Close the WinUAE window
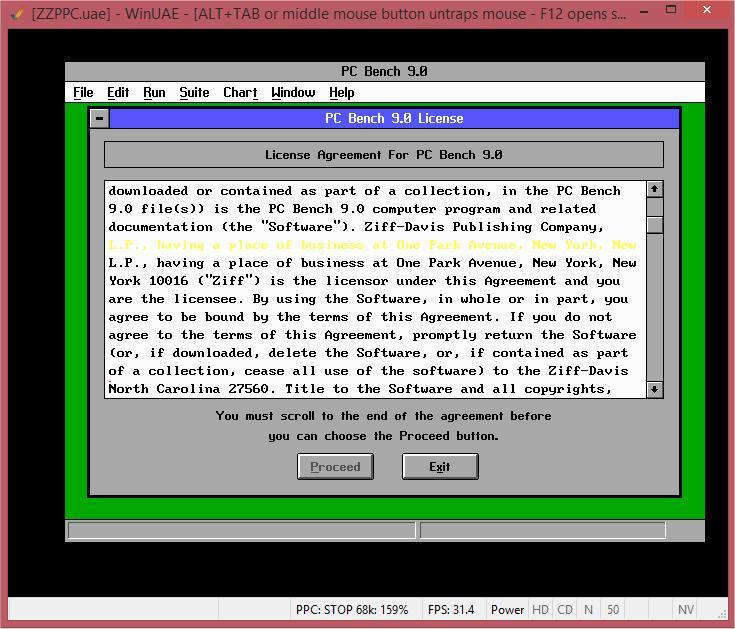Viewport: 735px width, 629px height. pos(707,10)
